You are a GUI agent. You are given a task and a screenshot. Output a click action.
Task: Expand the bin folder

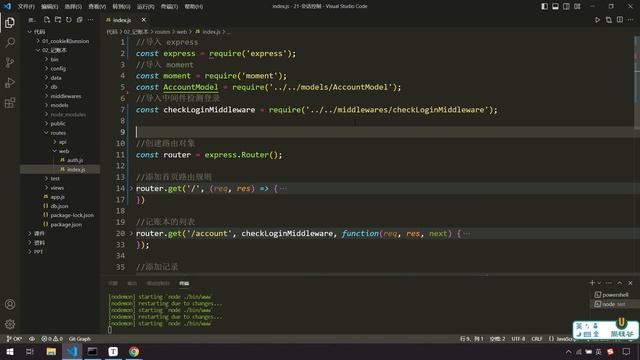coord(54,60)
